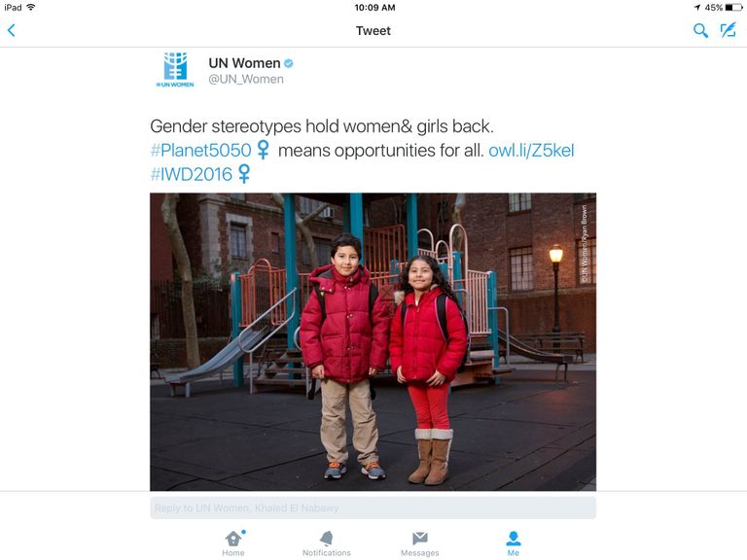Open the search magnifier icon
Viewport: 747px width, 560px height.
700,31
